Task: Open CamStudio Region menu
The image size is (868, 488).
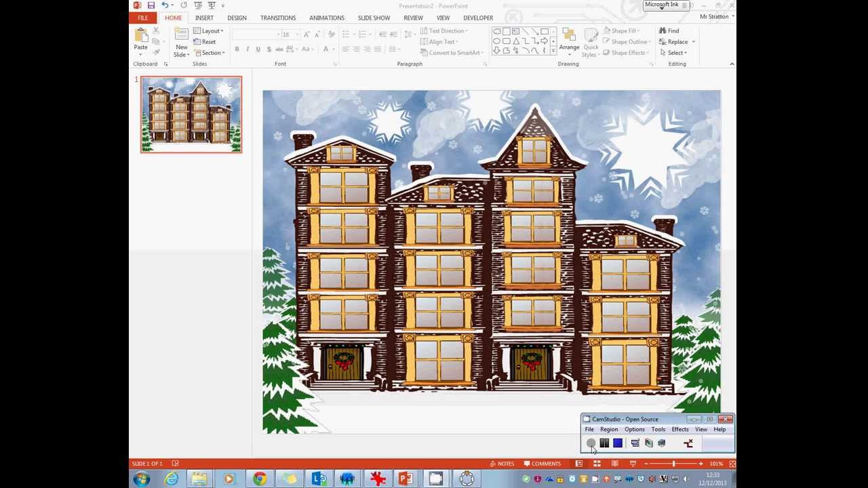Action: [609, 429]
